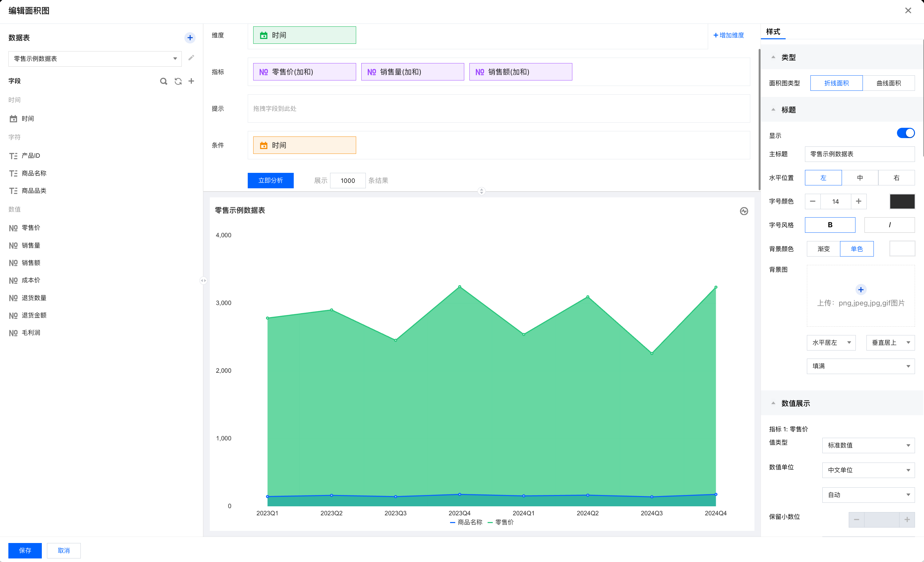
Task: Click the chart analysis icon in preview header
Action: point(744,211)
